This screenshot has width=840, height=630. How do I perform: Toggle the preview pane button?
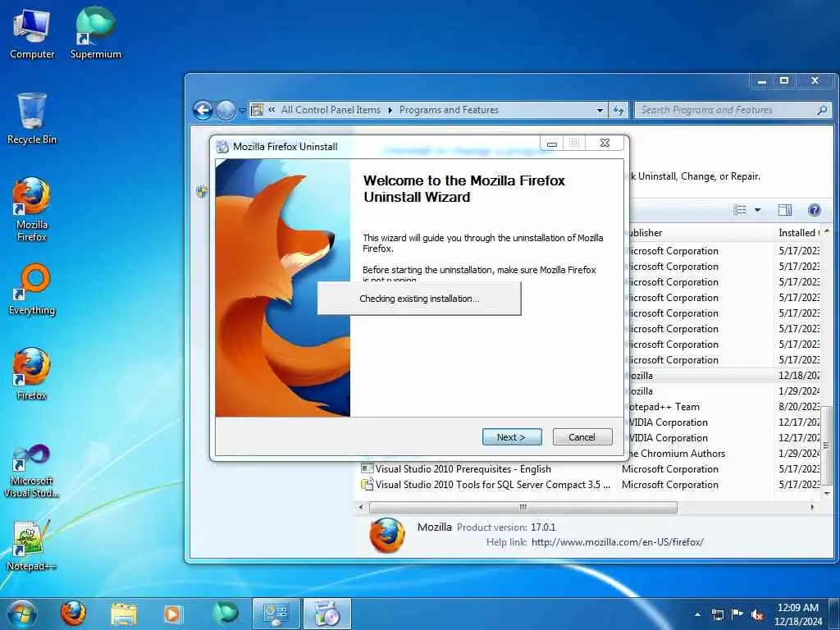click(785, 210)
